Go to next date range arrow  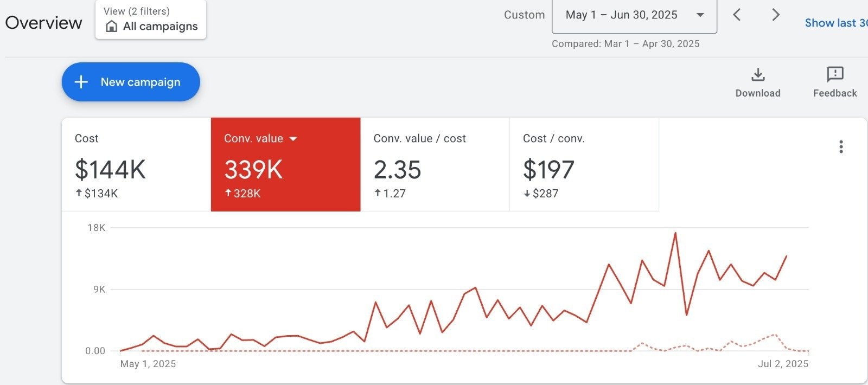[x=776, y=15]
